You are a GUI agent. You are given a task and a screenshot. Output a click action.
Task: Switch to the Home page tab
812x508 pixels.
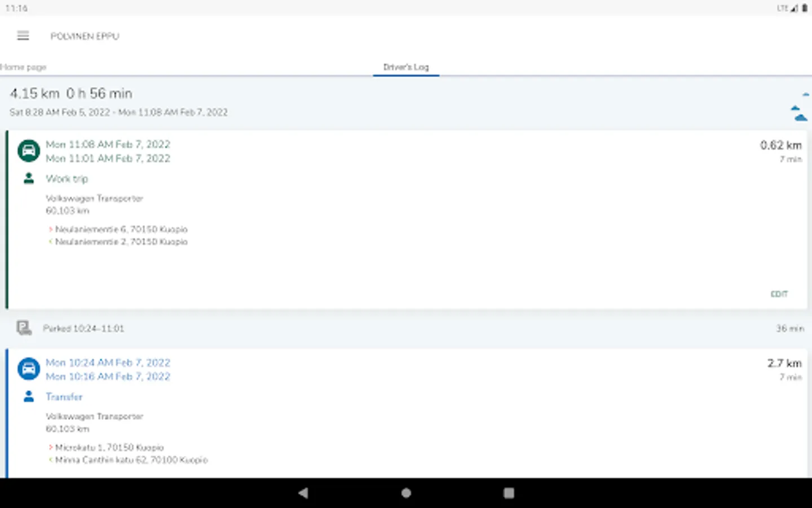pyautogui.click(x=23, y=67)
